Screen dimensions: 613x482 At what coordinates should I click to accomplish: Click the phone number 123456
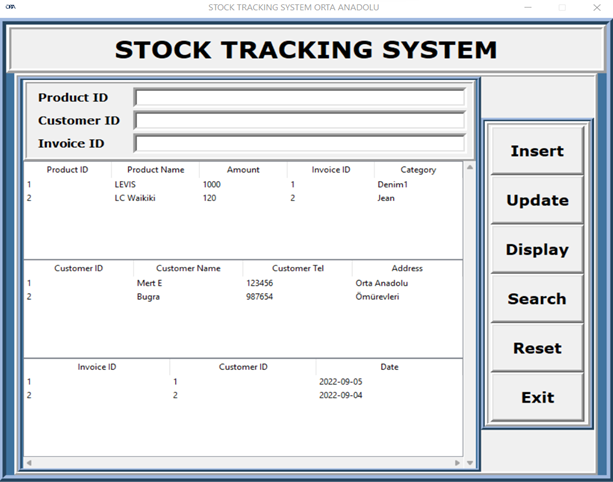(260, 283)
